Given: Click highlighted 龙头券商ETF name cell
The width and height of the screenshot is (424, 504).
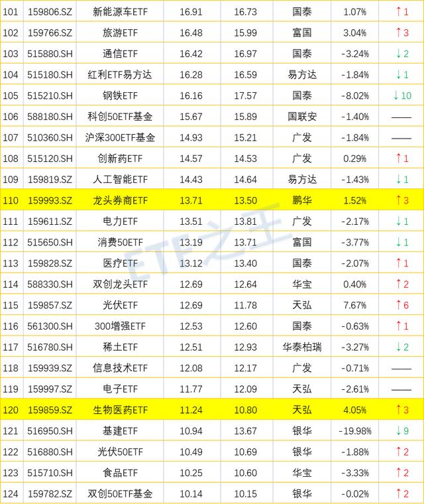Looking at the screenshot, I should [x=120, y=200].
